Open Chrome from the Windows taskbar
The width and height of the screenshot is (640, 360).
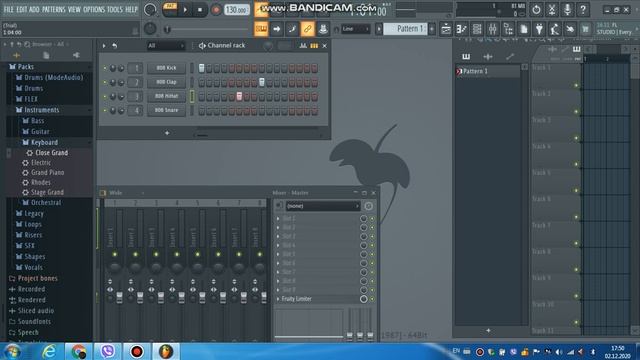click(x=79, y=351)
